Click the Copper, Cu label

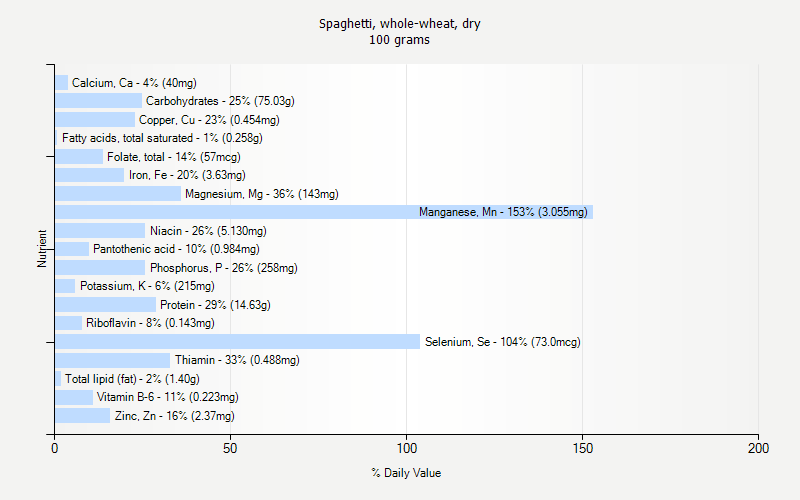209,120
